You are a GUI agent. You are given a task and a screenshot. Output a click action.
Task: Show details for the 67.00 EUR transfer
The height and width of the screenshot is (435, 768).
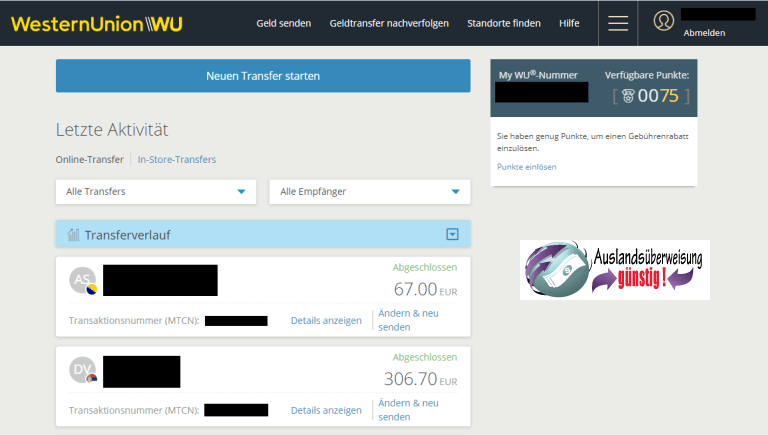pos(326,320)
